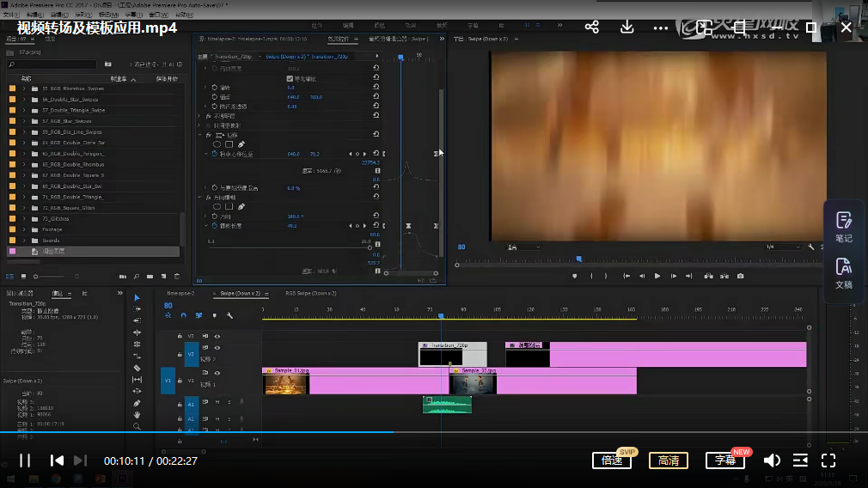Switch project panel to list view
868x488 pixels.
click(10, 277)
